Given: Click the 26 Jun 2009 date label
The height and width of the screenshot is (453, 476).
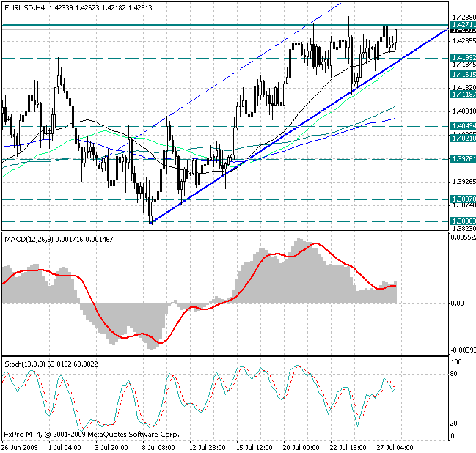Looking at the screenshot, I should coord(19,448).
